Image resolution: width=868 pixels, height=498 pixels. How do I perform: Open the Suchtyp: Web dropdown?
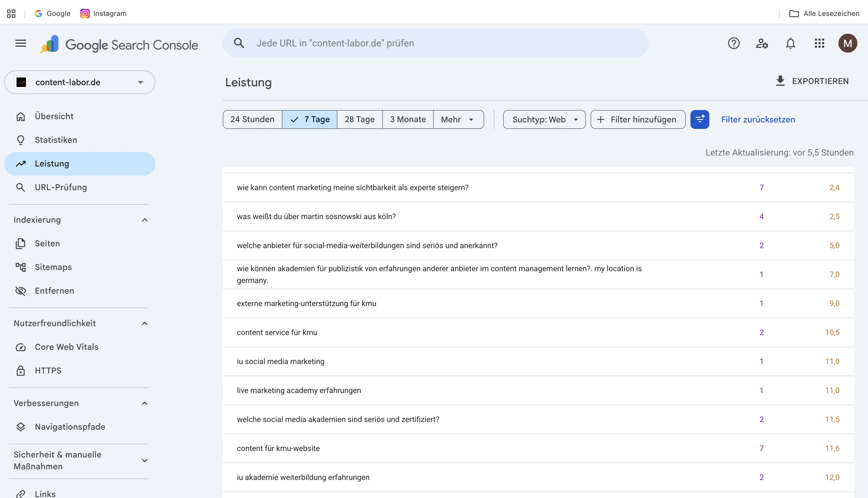[x=544, y=119]
